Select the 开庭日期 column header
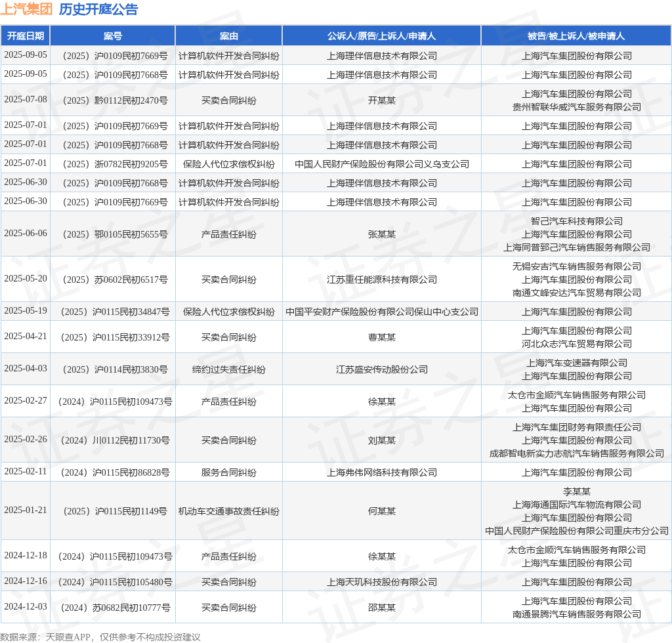This screenshot has height=643, width=672. 26,36
